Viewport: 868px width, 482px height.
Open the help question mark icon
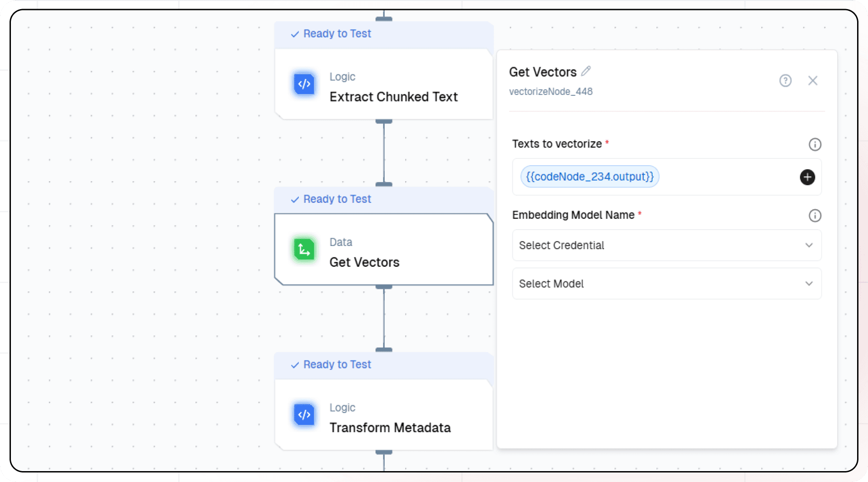(785, 81)
